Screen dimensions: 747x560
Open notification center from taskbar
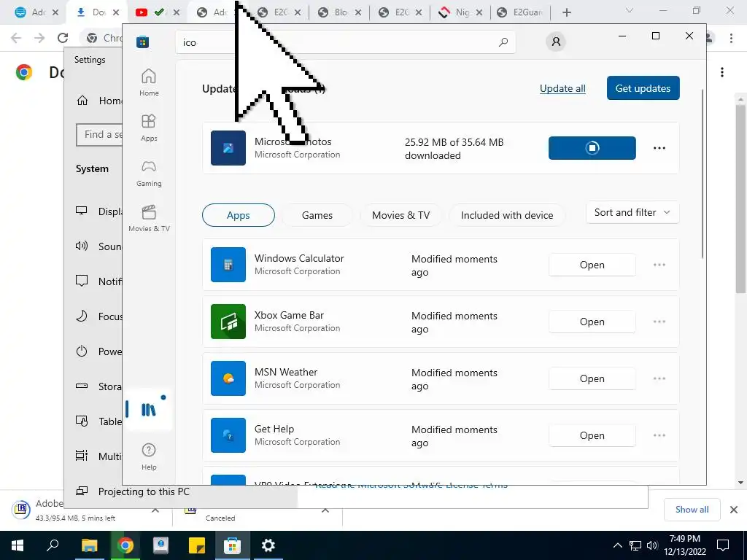[x=723, y=545]
